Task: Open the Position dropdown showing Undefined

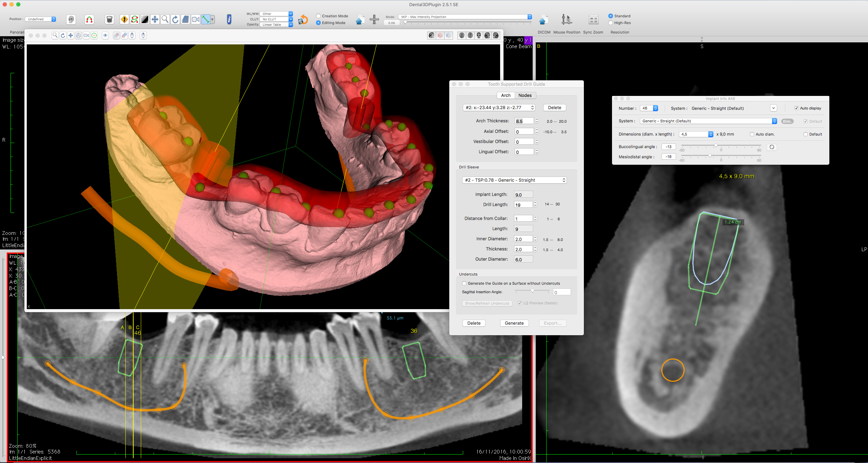Action: coord(41,19)
